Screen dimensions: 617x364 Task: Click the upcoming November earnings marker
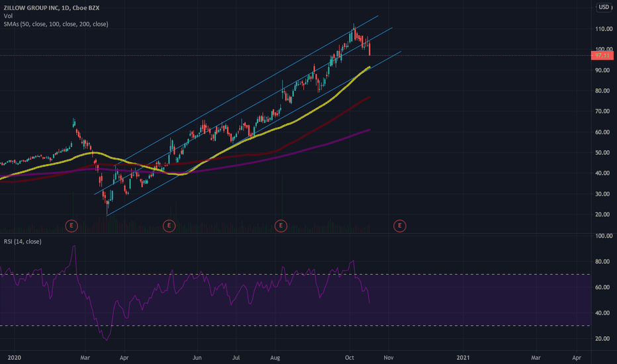pos(399,226)
